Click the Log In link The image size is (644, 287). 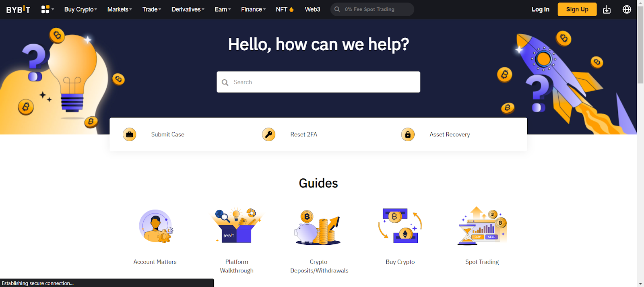click(x=540, y=9)
